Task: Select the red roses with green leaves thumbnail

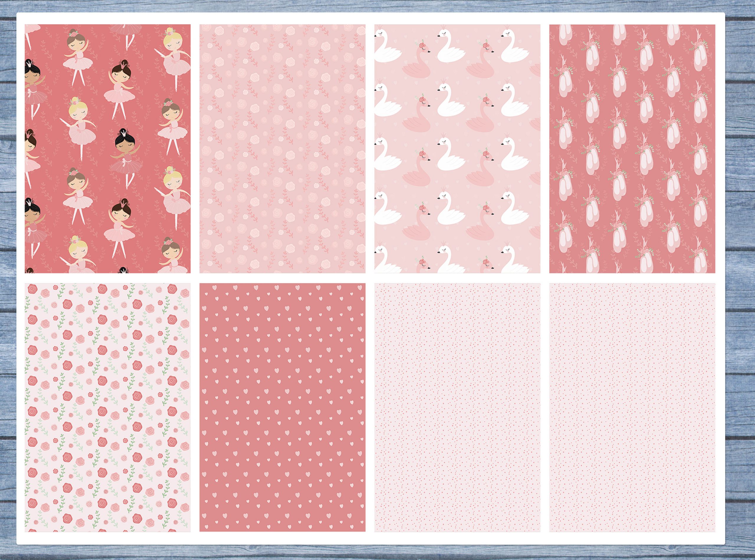Action: (x=107, y=407)
